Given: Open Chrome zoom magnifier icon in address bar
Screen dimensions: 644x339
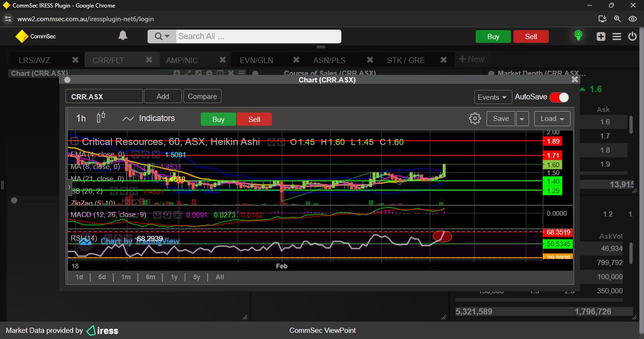Looking at the screenshot, I should click(617, 19).
